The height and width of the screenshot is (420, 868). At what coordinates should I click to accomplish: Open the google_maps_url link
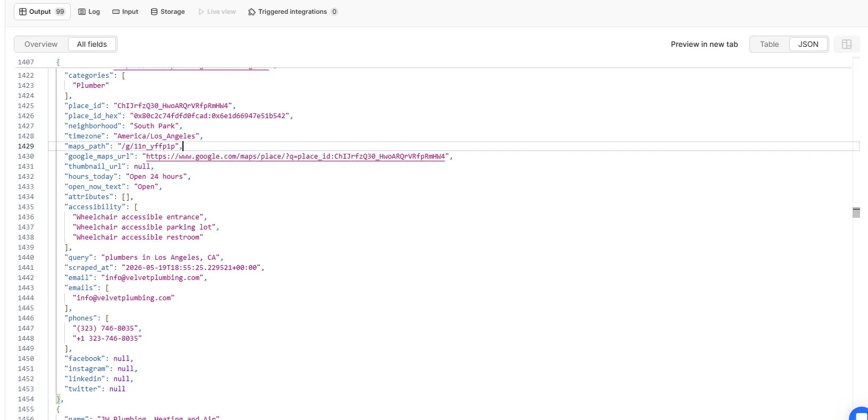[296, 157]
